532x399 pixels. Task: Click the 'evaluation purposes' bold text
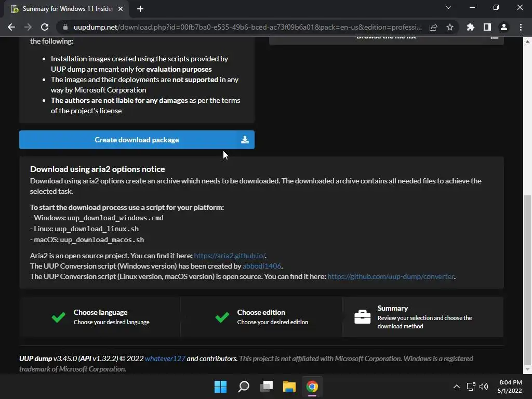[179, 69]
